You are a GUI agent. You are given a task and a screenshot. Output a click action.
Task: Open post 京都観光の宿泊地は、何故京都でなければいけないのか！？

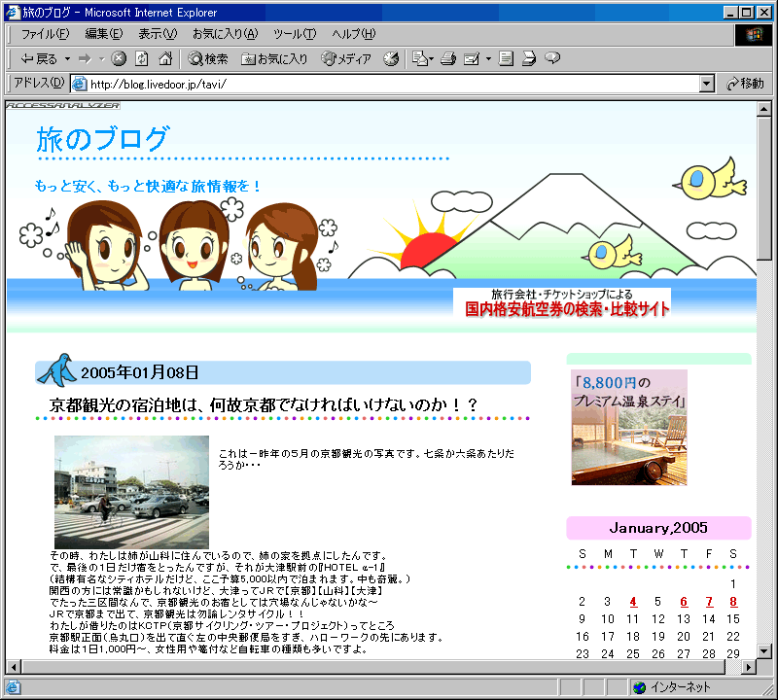(x=264, y=405)
